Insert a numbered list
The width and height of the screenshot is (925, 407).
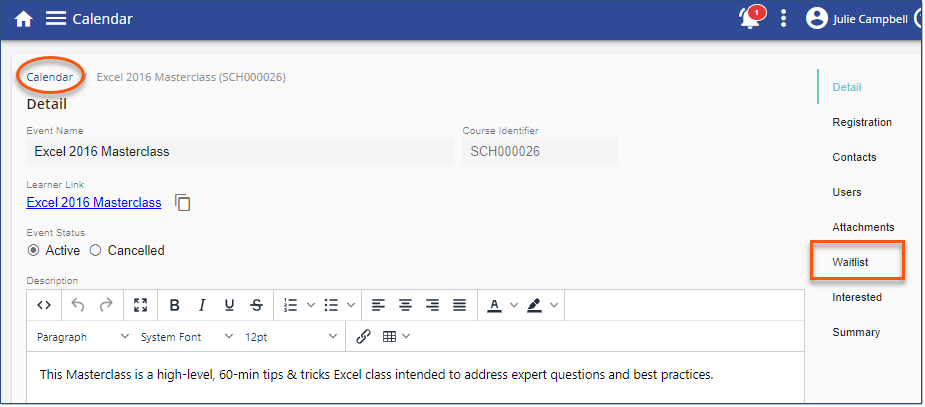click(x=290, y=305)
